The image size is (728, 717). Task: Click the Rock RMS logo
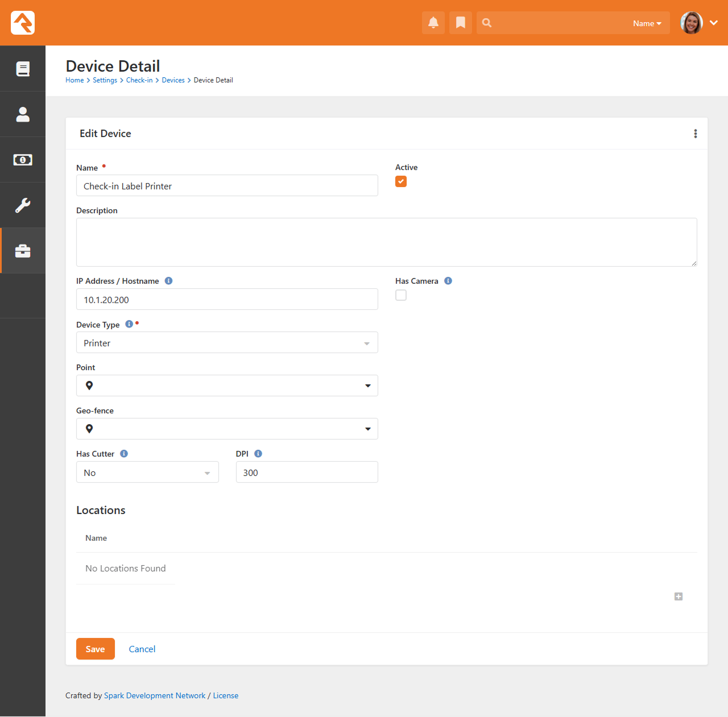(23, 23)
